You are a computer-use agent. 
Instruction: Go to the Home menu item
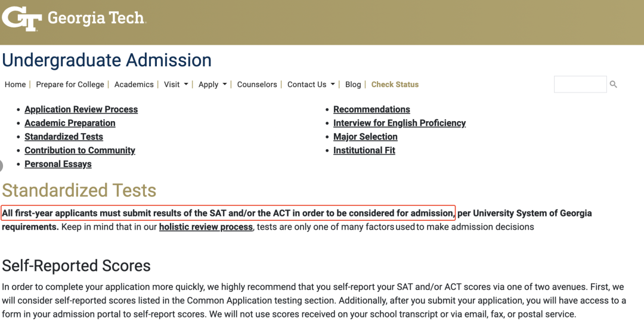point(15,85)
